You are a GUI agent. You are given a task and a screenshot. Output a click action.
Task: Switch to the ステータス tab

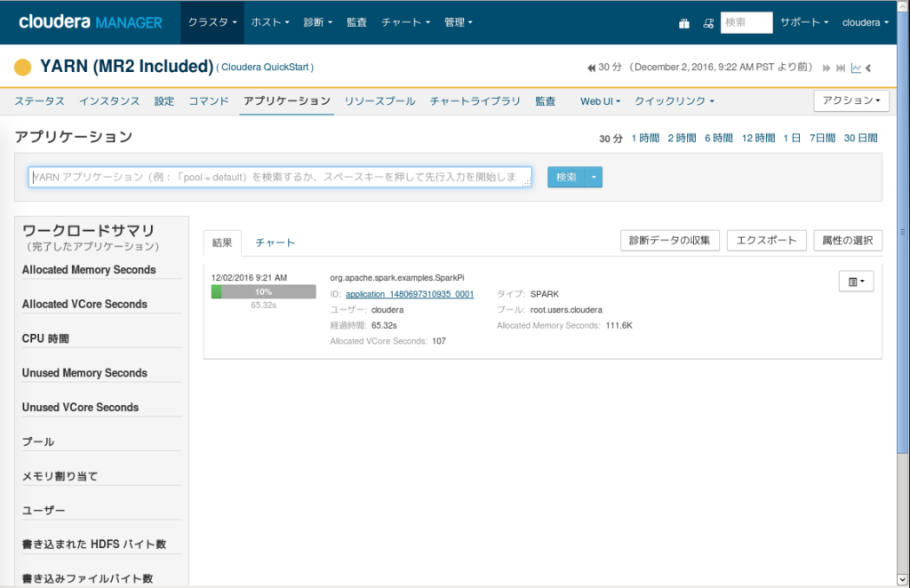coord(39,101)
